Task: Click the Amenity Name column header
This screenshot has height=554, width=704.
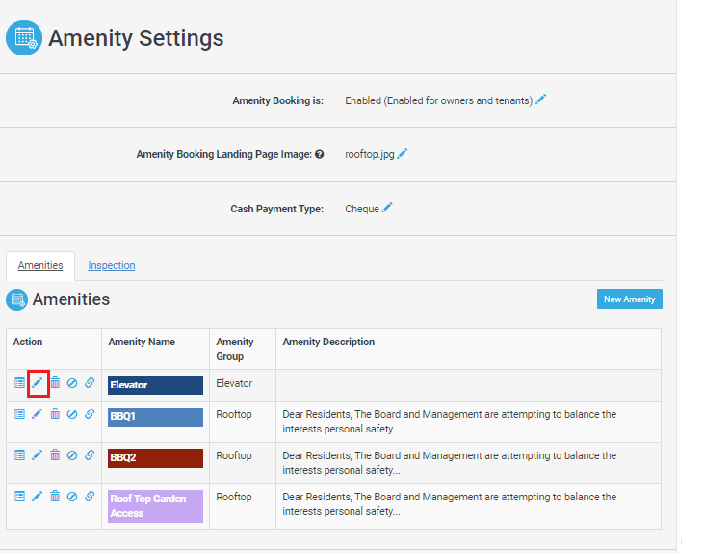Action: pos(141,342)
